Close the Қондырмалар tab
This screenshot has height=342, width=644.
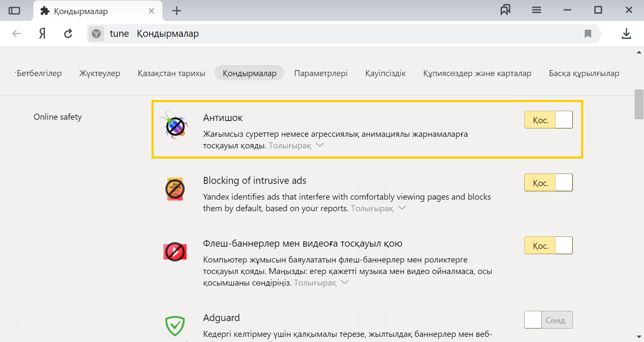click(151, 11)
